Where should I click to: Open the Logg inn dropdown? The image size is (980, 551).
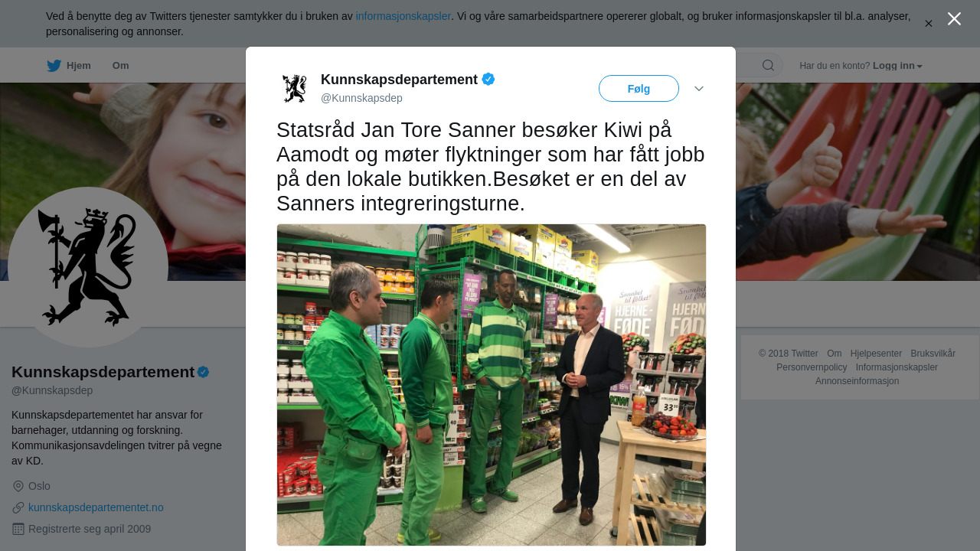[897, 66]
